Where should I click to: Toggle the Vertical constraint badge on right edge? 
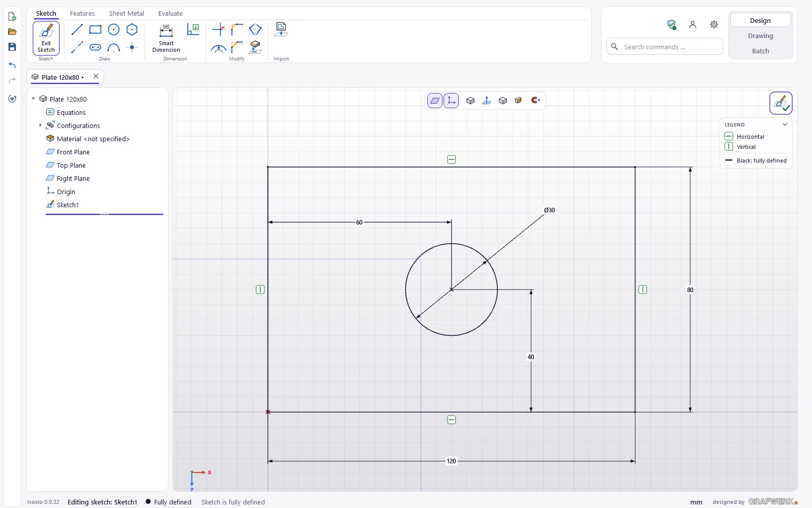(x=642, y=290)
